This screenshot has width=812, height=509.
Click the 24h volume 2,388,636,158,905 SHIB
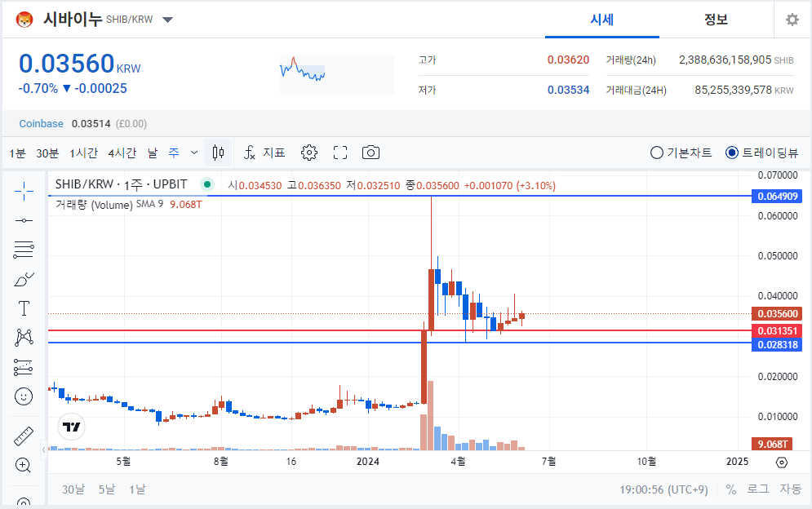pos(736,60)
